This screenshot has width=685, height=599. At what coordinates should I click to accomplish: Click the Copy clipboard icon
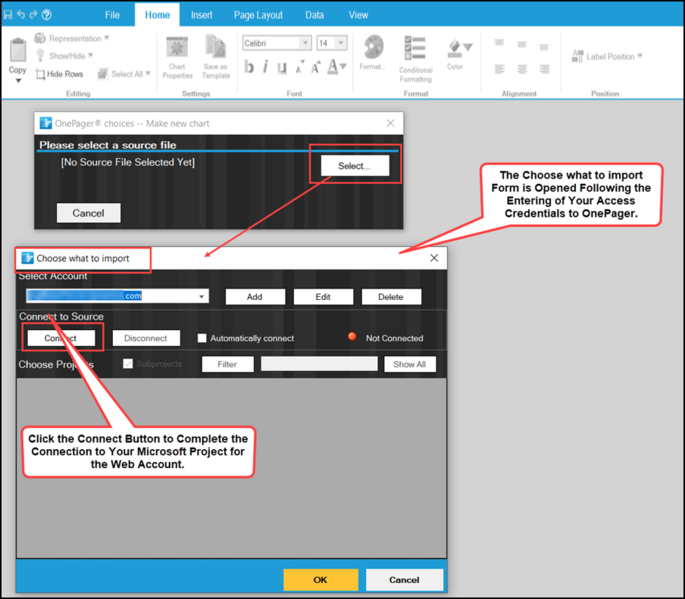point(18,50)
